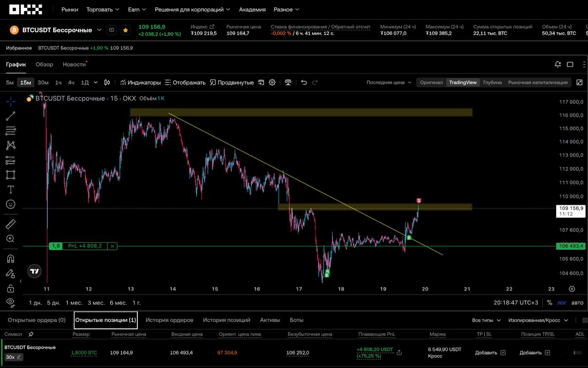Select the upper yellow resistance zone rectangle
The height and width of the screenshot is (368, 588).
[301, 112]
